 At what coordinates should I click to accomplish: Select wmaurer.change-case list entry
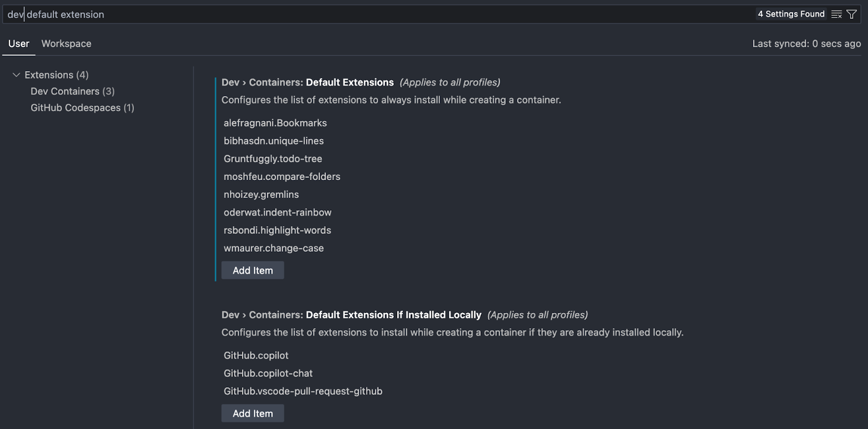pyautogui.click(x=273, y=248)
